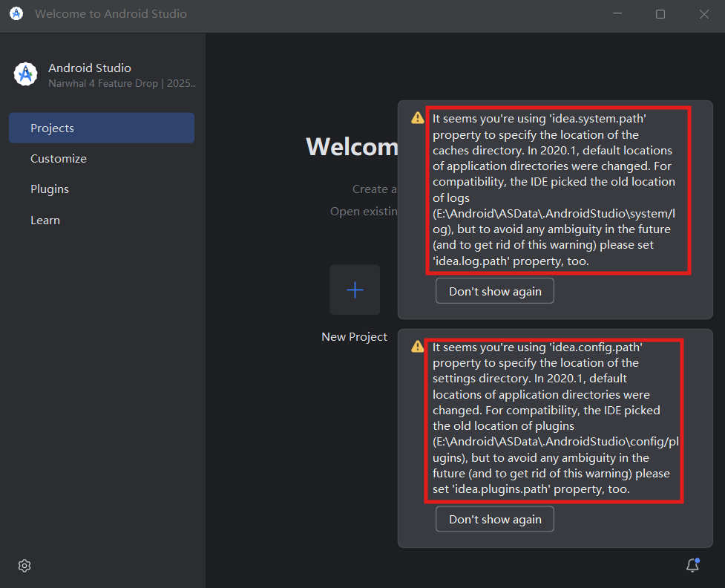The width and height of the screenshot is (725, 588).
Task: Minimize the Welcome to Android Studio window
Action: coord(617,14)
